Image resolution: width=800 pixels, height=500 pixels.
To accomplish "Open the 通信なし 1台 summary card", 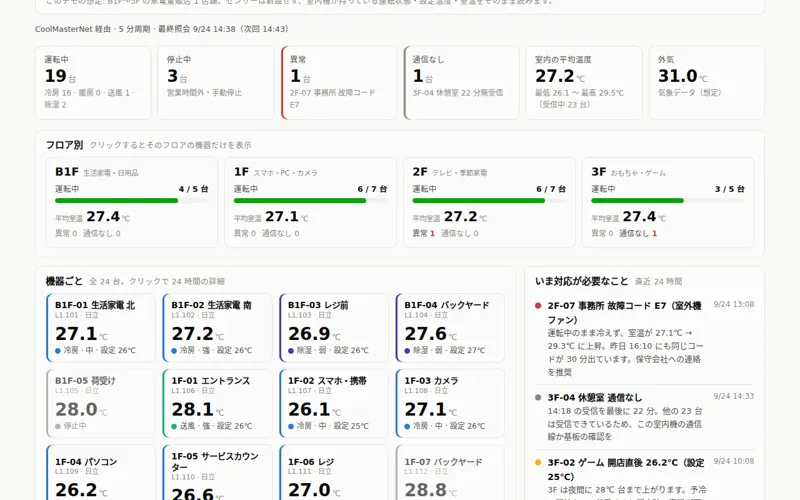I will (x=461, y=83).
